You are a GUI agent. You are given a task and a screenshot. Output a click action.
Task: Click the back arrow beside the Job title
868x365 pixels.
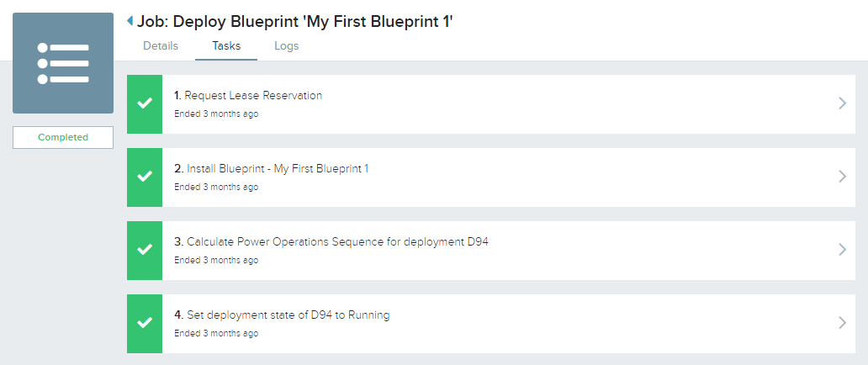coord(130,21)
